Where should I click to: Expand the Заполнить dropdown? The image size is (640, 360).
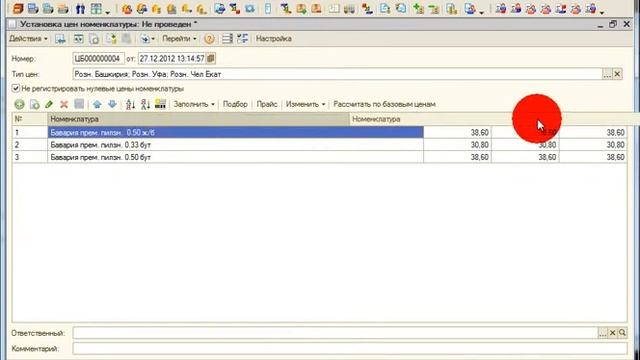tap(194, 104)
